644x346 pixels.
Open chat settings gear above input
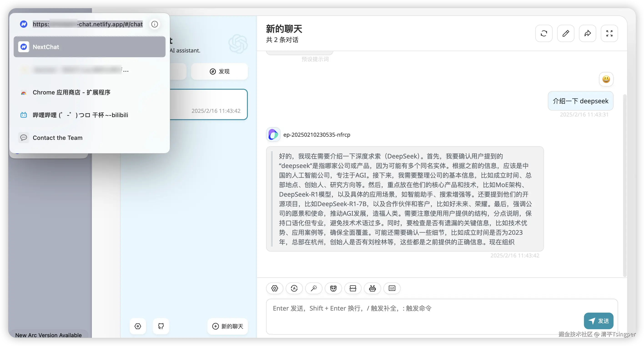pos(274,288)
